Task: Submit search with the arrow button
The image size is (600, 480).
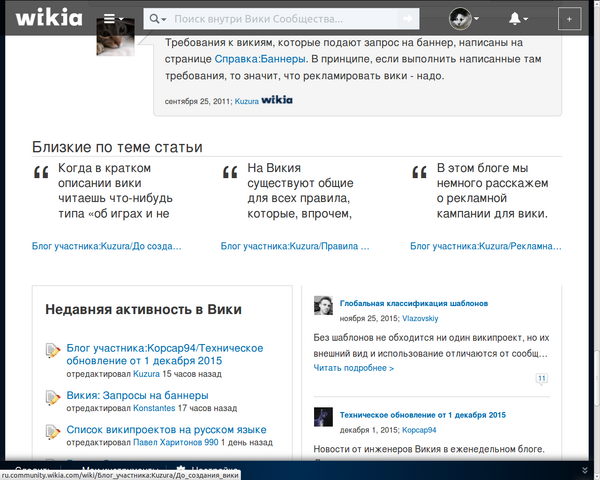Action: (x=408, y=19)
